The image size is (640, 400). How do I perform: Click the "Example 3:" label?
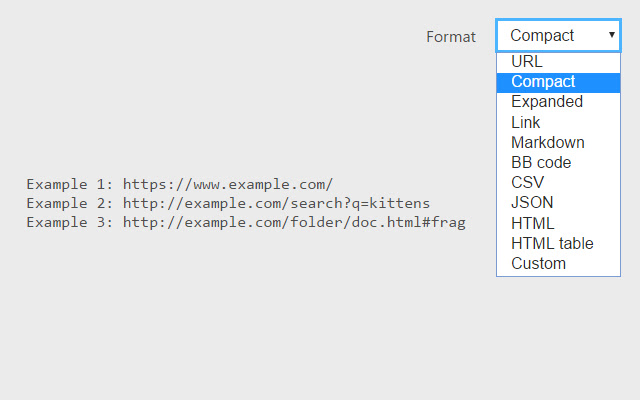tap(70, 222)
